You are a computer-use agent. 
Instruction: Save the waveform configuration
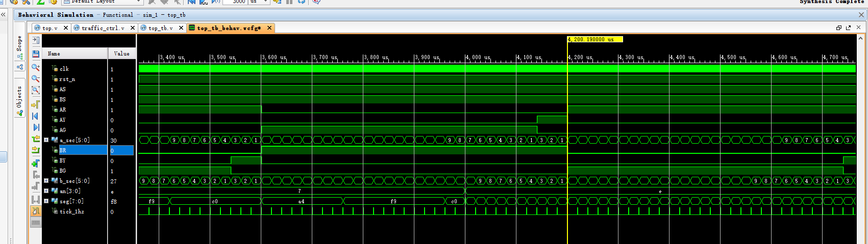(36, 53)
